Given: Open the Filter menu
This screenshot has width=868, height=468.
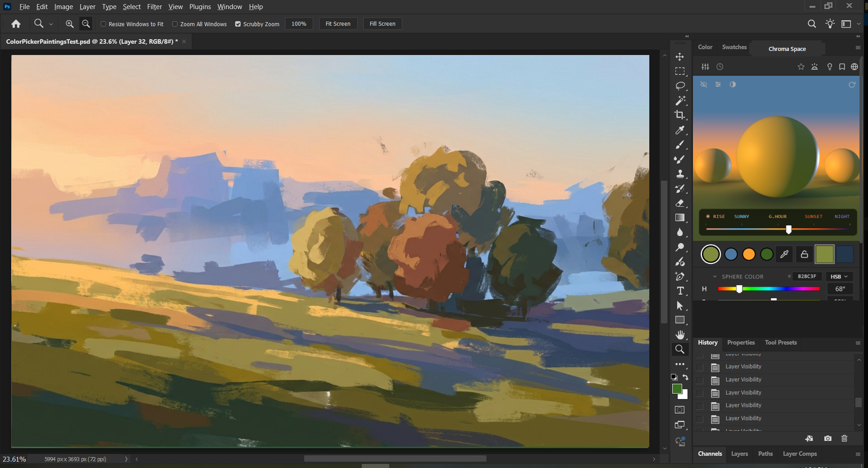Looking at the screenshot, I should pyautogui.click(x=155, y=7).
